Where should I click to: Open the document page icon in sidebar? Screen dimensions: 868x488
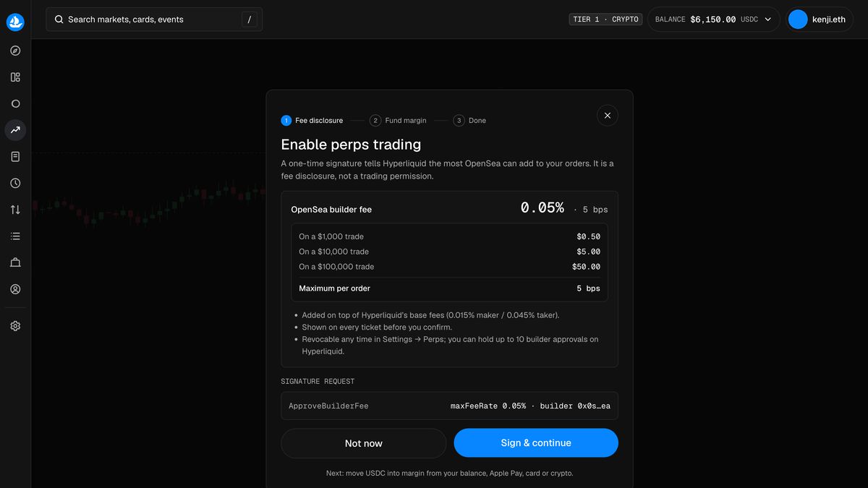pos(15,157)
